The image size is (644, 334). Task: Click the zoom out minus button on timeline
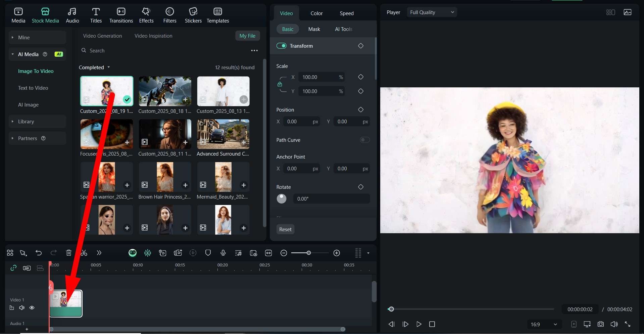(284, 253)
